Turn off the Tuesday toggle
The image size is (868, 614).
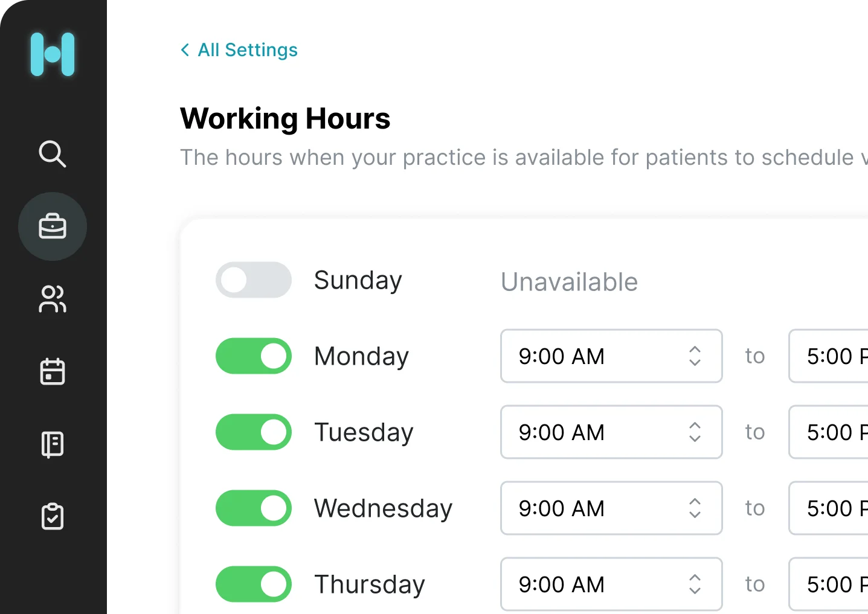point(254,432)
